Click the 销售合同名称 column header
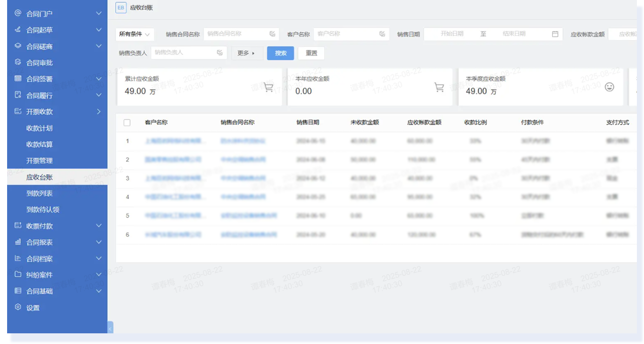Viewport: 644px width, 344px height. [237, 122]
